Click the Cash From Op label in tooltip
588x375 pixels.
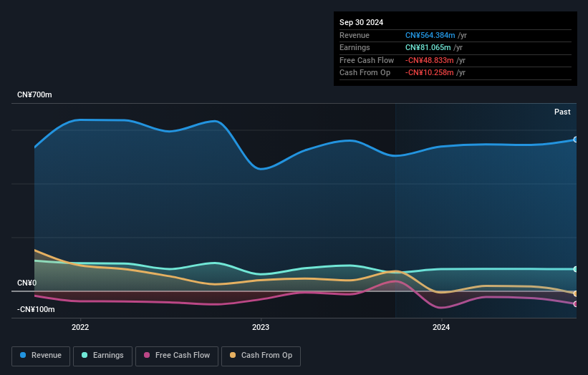[x=365, y=73]
